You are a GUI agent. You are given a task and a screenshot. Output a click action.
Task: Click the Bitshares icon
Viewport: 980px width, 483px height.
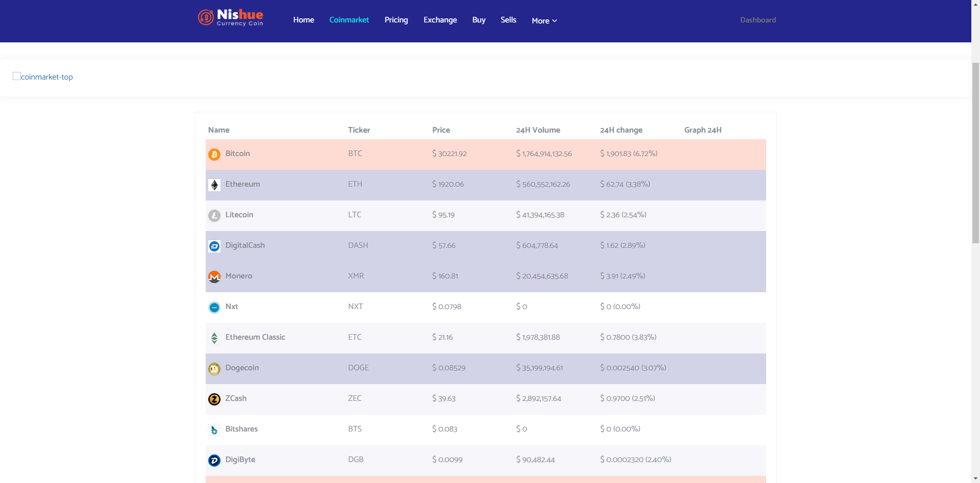tap(214, 429)
